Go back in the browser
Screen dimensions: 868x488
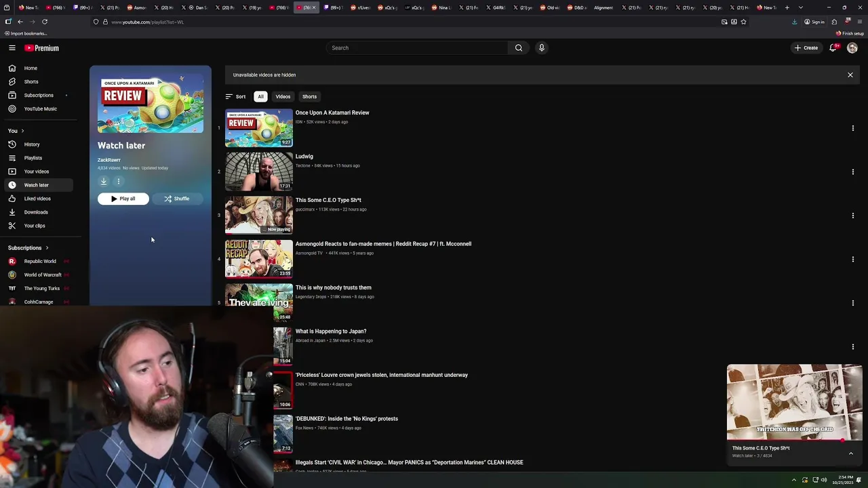tap(20, 22)
